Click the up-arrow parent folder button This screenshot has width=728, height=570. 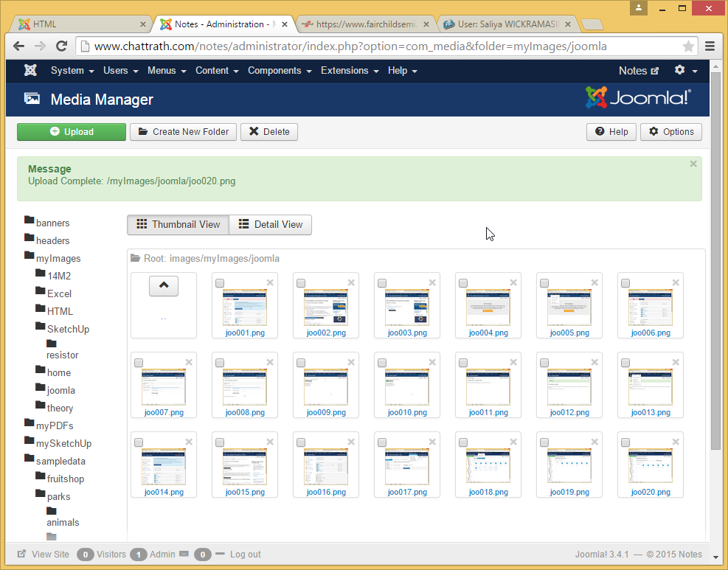tap(164, 286)
